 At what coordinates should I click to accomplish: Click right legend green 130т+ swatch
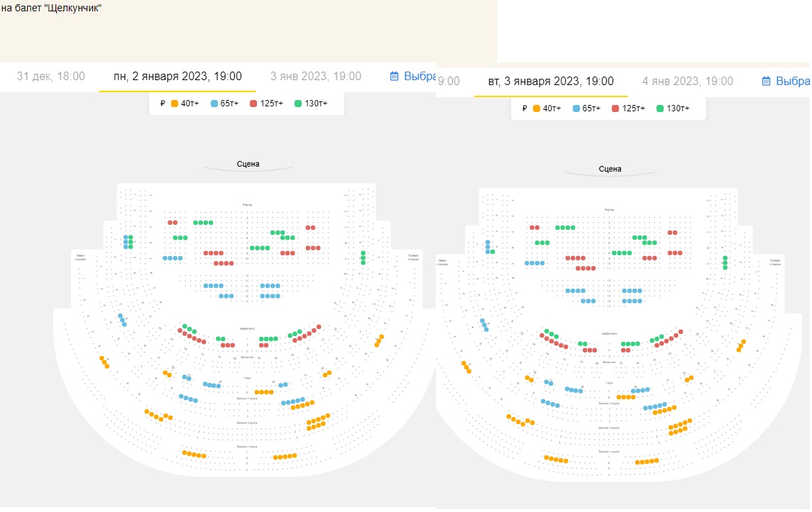coord(660,108)
